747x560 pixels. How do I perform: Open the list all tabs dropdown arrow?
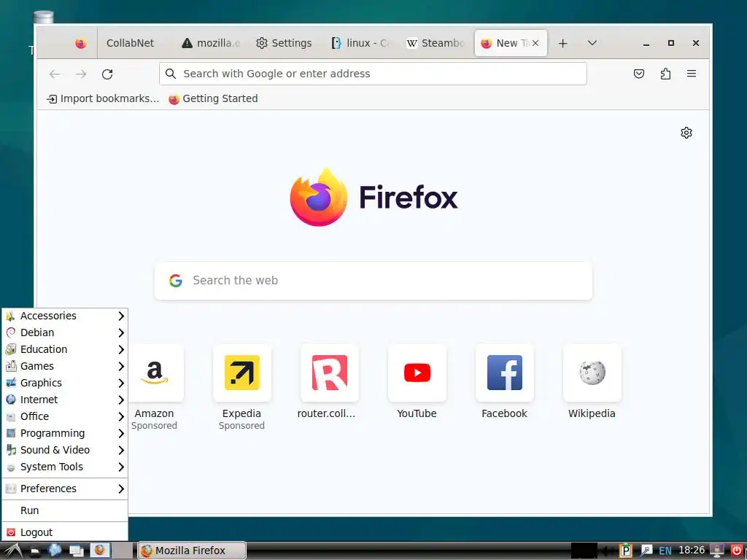pyautogui.click(x=592, y=43)
